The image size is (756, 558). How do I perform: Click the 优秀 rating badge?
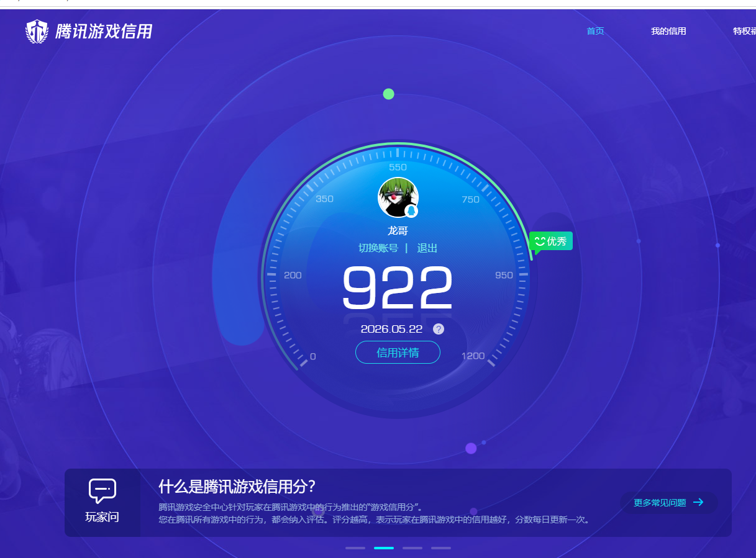[x=550, y=241]
